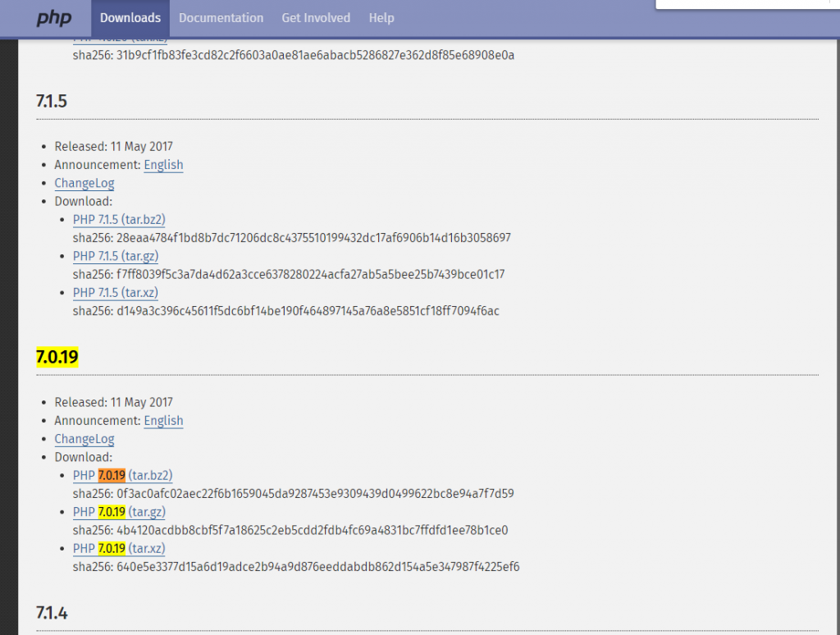The width and height of the screenshot is (840, 635).
Task: Click the sha256 hash starting with 28eaa478
Action: coord(313,238)
